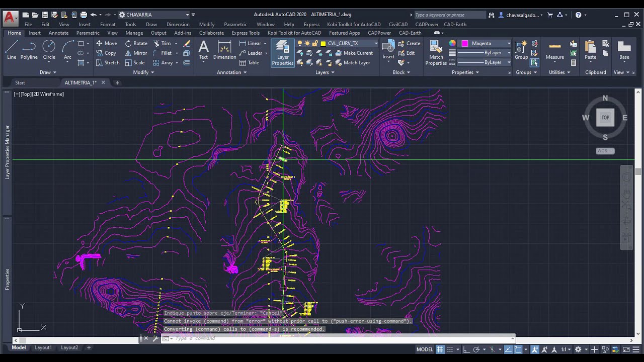
Task: Open the Express Tools ribbon tab
Action: click(x=246, y=33)
